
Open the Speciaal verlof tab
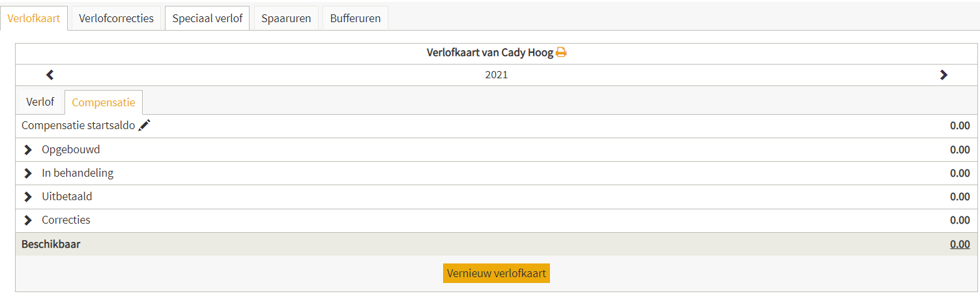[x=207, y=18]
